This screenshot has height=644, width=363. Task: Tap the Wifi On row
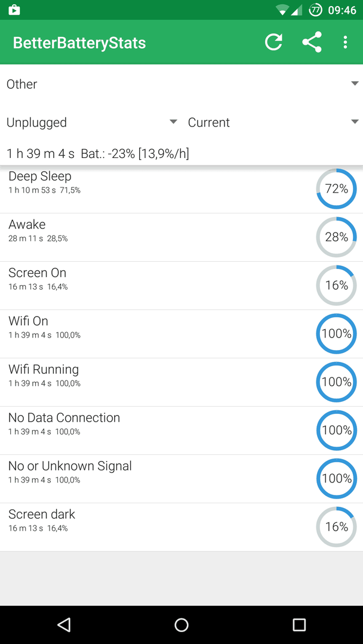coord(181,334)
